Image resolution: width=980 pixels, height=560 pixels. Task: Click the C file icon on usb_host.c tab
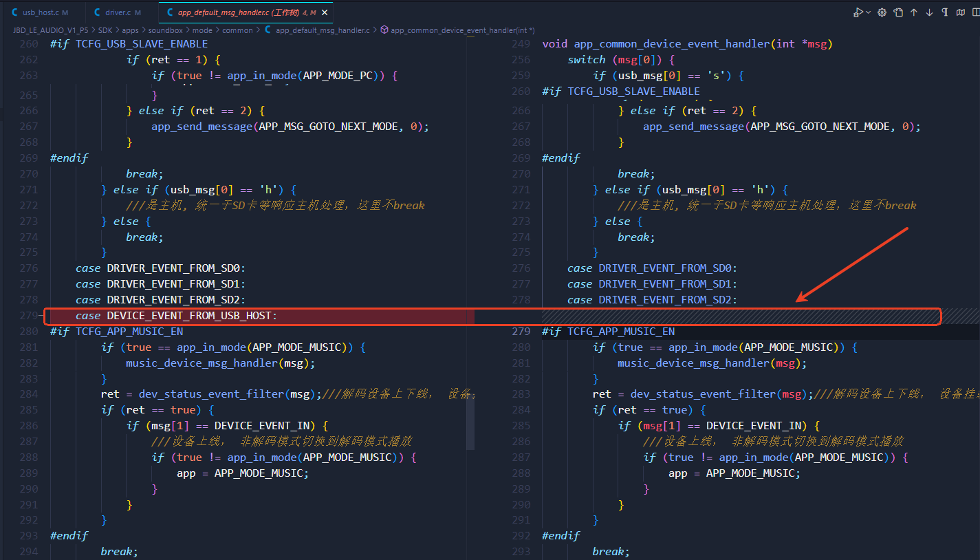pos(14,12)
